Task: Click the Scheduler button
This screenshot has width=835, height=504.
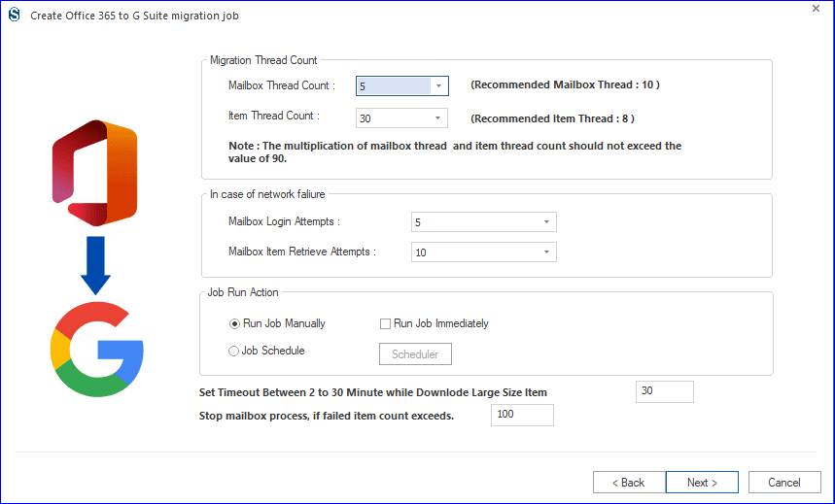Action: click(x=415, y=353)
